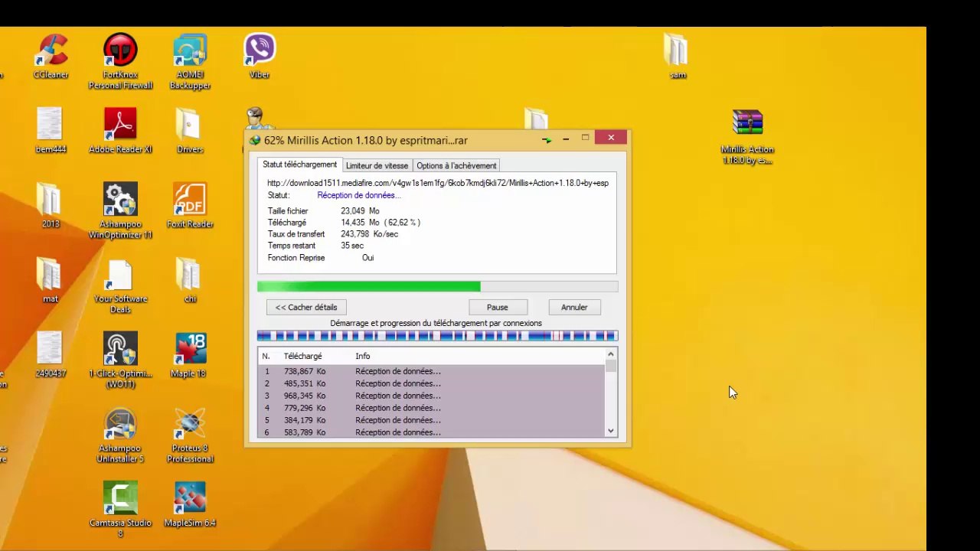The height and width of the screenshot is (551, 980).
Task: Select connection row with 968,345 Ko
Action: [x=431, y=396]
